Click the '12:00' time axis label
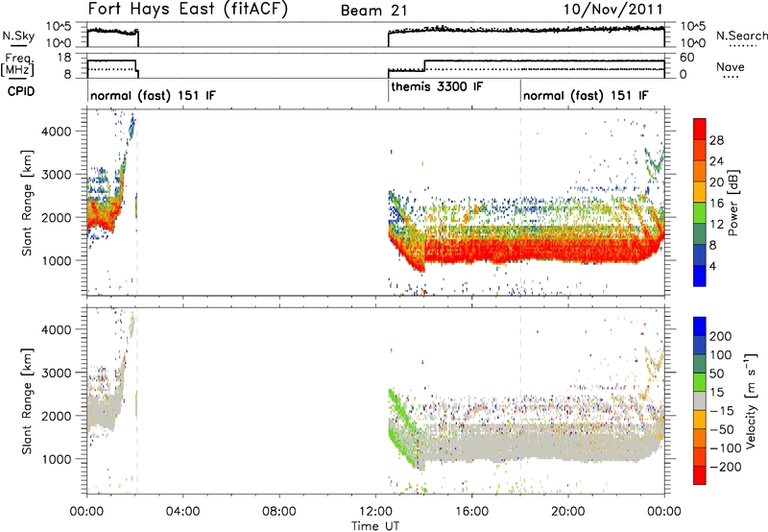The width and height of the screenshot is (768, 532). [375, 512]
